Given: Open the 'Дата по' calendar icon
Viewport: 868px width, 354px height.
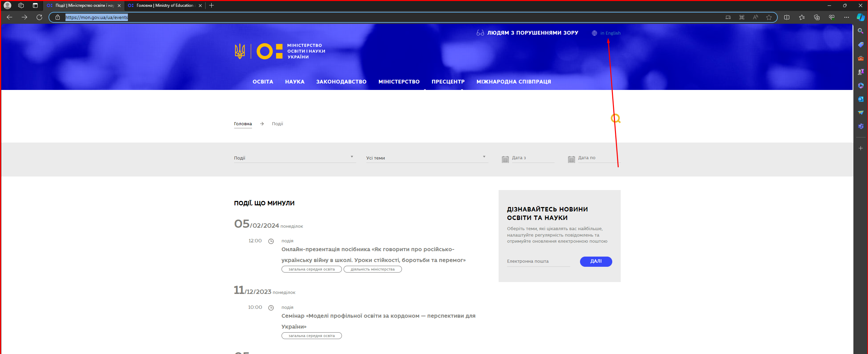Looking at the screenshot, I should pyautogui.click(x=571, y=159).
